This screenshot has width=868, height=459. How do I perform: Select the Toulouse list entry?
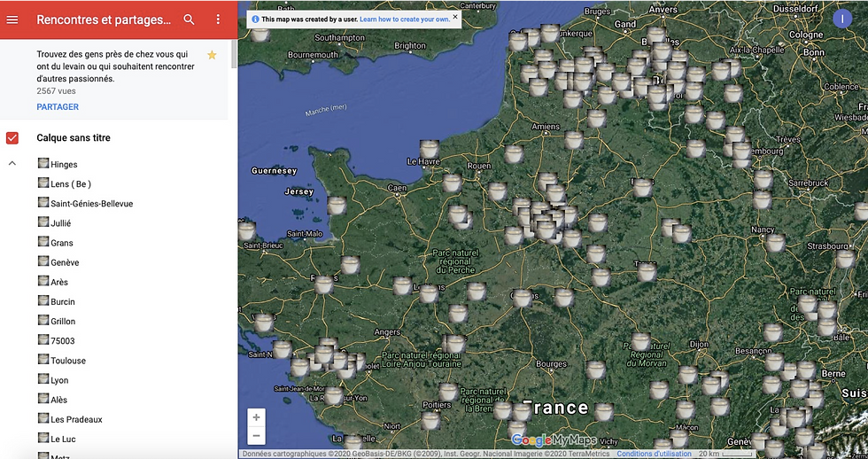(x=68, y=361)
